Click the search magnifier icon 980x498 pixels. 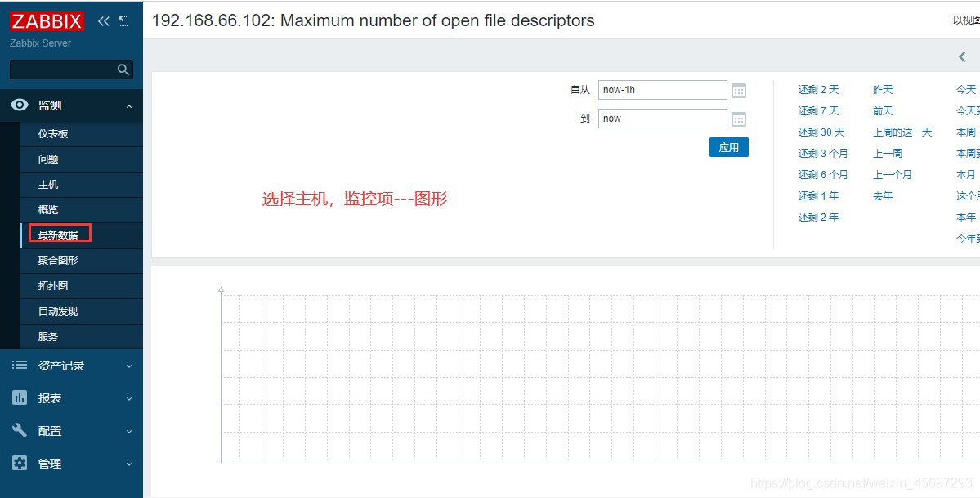point(123,70)
